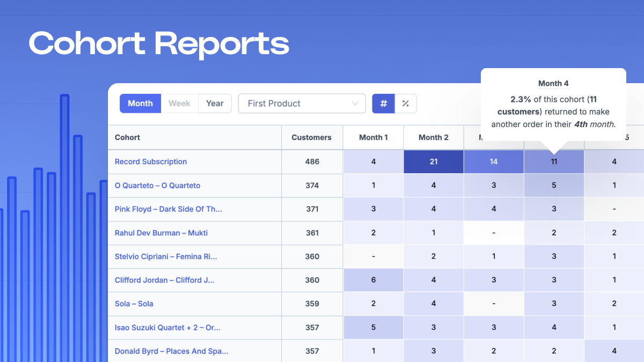Select the Isao Suzuki Quartet + 2 cohort
Viewport: 644px width, 362px height.
(168, 327)
